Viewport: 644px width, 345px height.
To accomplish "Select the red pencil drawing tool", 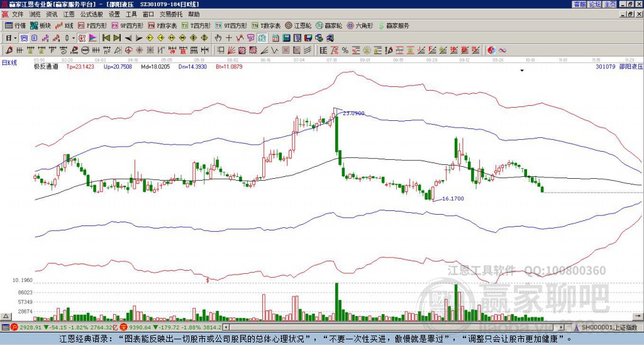I will point(8,50).
